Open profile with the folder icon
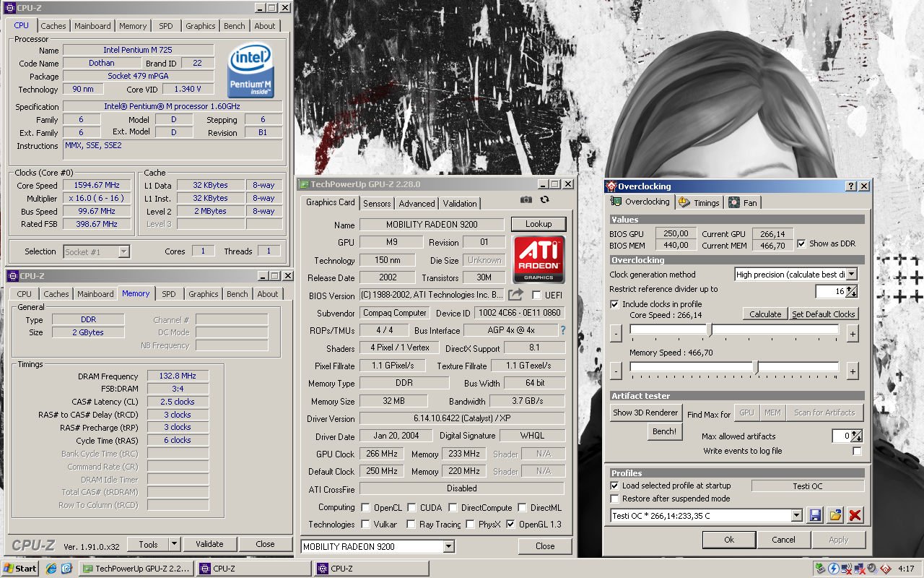 [835, 515]
